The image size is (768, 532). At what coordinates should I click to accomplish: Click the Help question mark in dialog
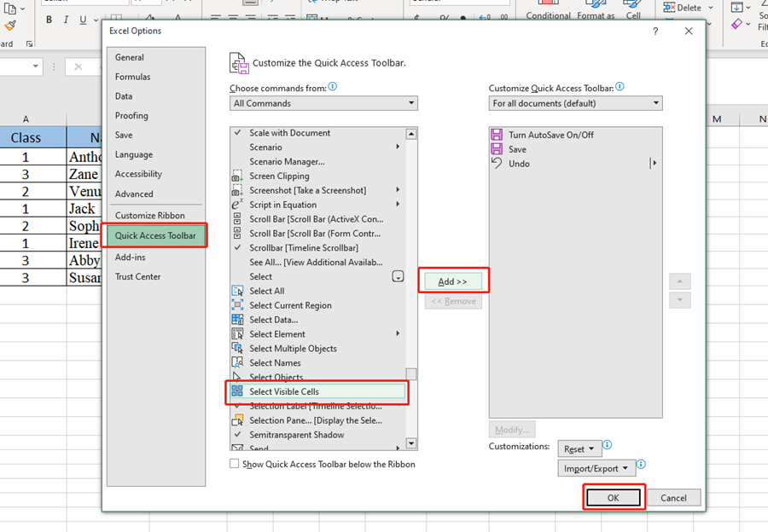coord(655,32)
